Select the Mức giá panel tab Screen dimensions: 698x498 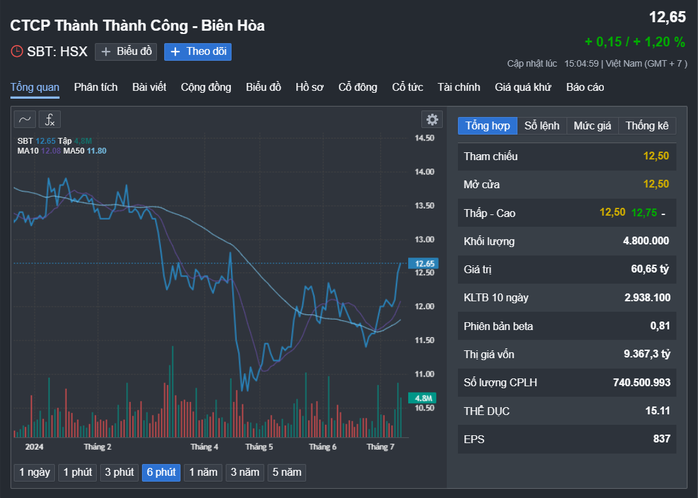(592, 126)
